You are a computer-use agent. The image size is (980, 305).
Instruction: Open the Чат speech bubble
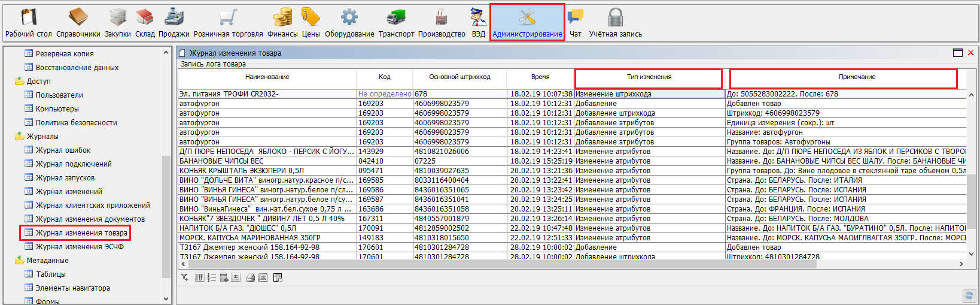(575, 23)
